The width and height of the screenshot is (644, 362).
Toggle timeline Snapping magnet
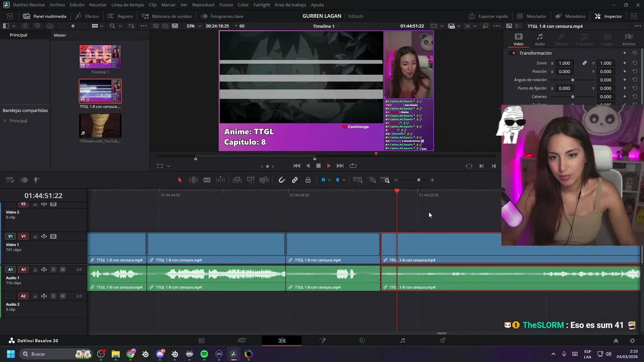(x=282, y=180)
